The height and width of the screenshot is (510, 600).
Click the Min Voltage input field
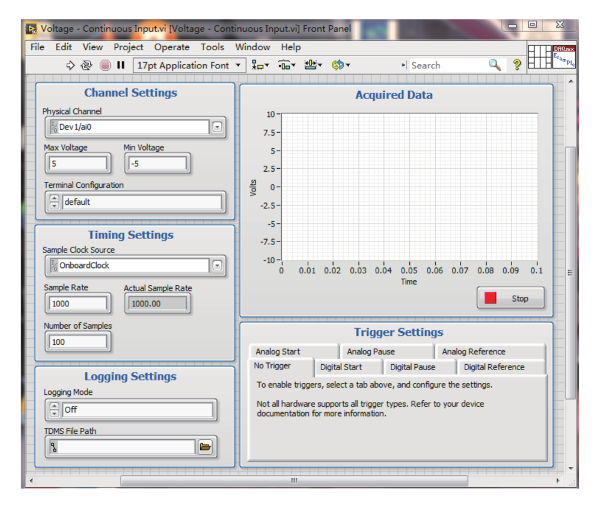click(157, 164)
